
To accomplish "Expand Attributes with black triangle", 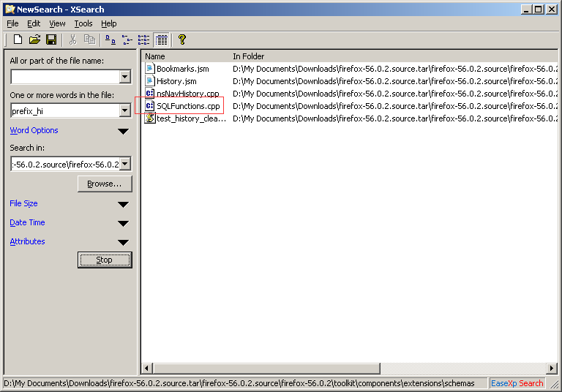I will coord(123,243).
